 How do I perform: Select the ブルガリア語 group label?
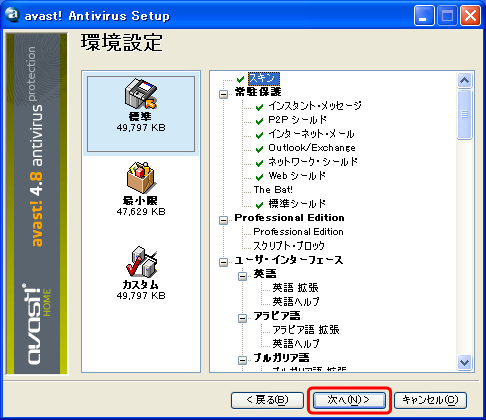tap(281, 358)
